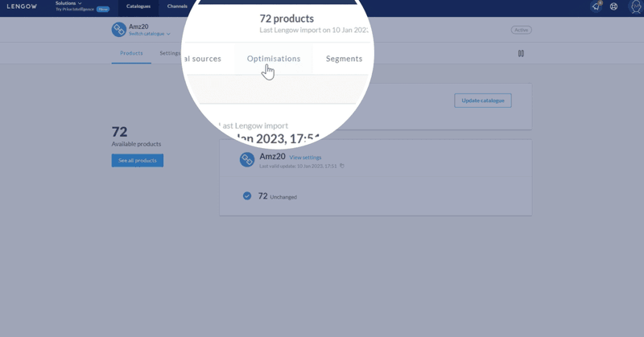Image resolution: width=644 pixels, height=337 pixels.
Task: Open the Optimisations tab
Action: (x=274, y=59)
